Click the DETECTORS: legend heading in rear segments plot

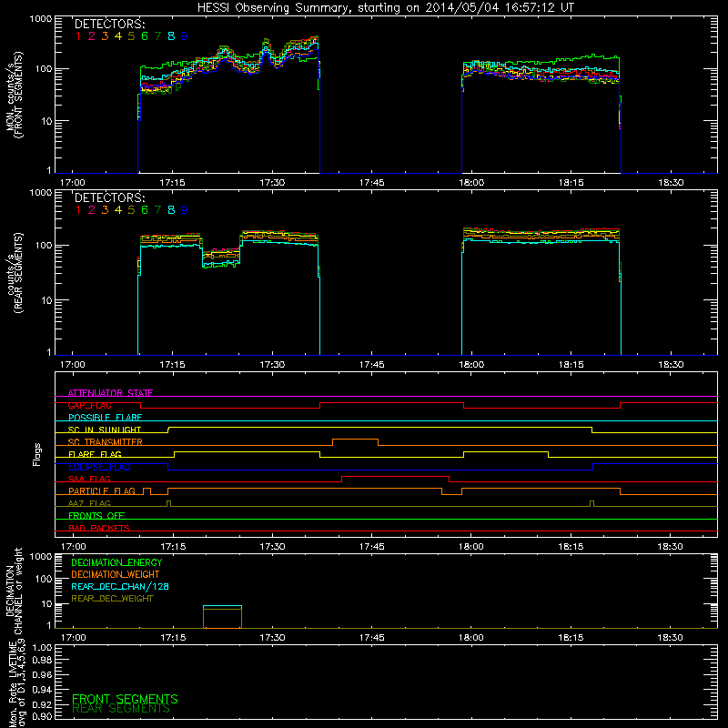pyautogui.click(x=109, y=198)
